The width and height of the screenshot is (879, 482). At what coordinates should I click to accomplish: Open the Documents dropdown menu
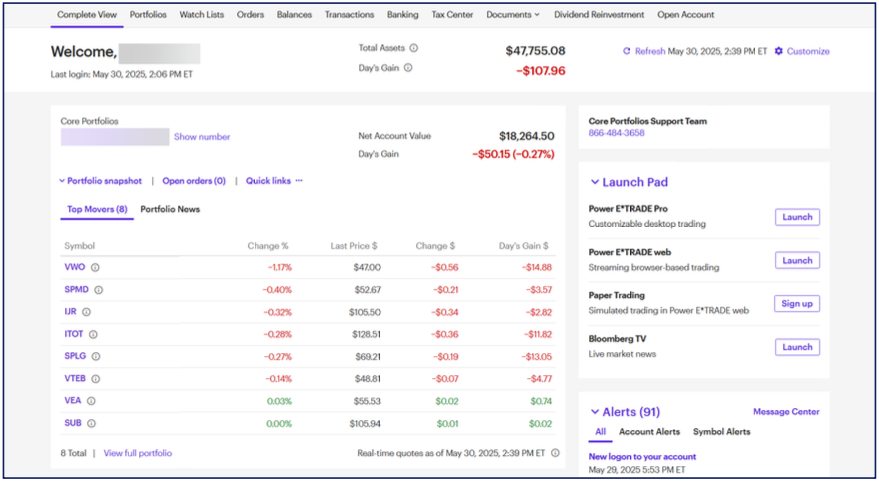(x=513, y=15)
